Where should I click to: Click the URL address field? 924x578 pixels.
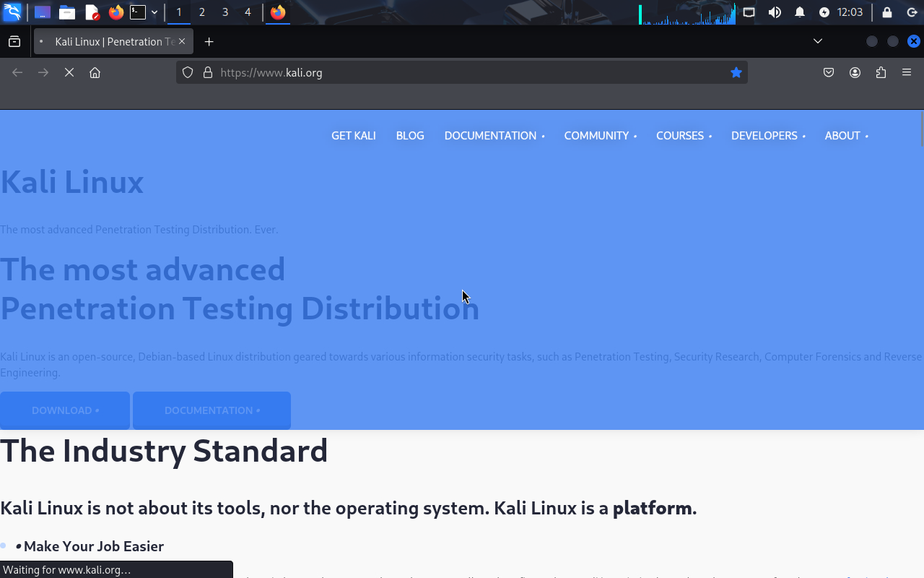pyautogui.click(x=462, y=72)
